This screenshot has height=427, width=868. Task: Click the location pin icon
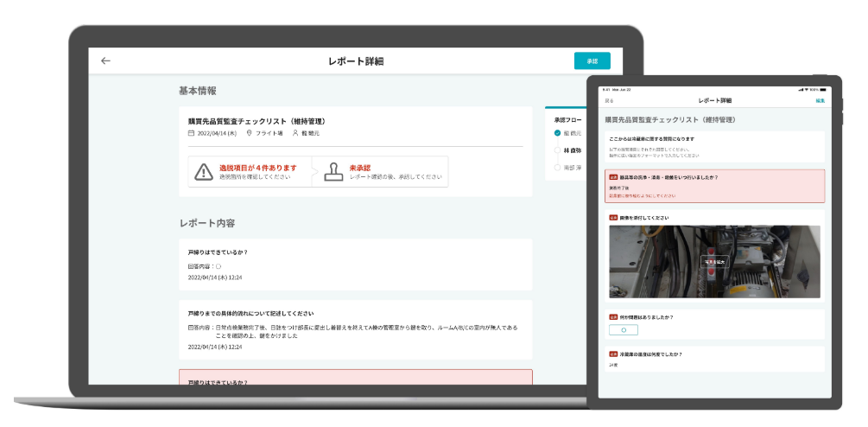coord(249,133)
